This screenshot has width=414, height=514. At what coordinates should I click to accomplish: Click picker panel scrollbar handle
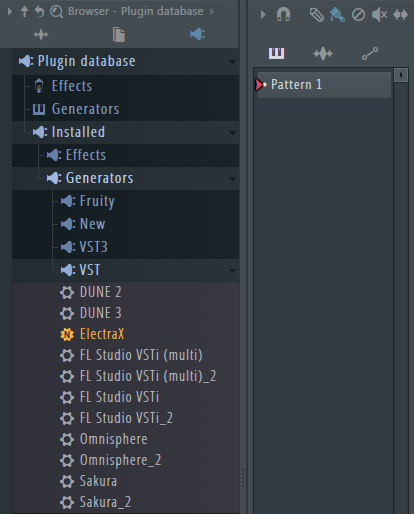(401, 75)
